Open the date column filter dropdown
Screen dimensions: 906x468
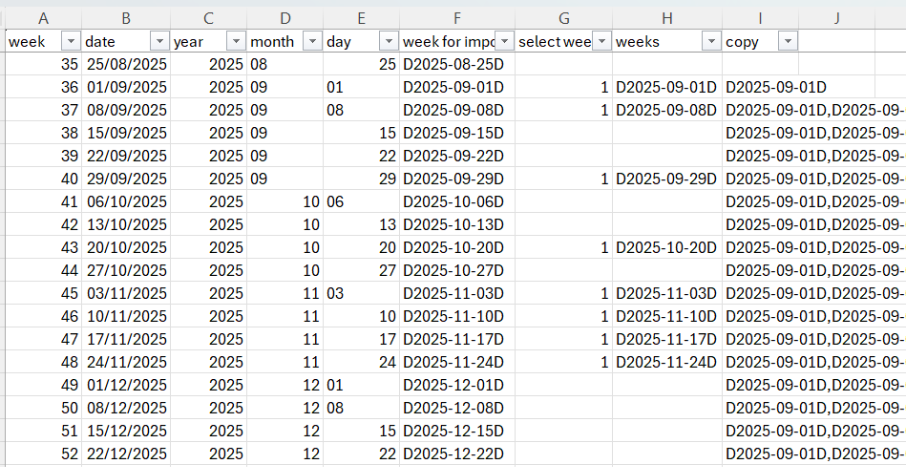159,41
